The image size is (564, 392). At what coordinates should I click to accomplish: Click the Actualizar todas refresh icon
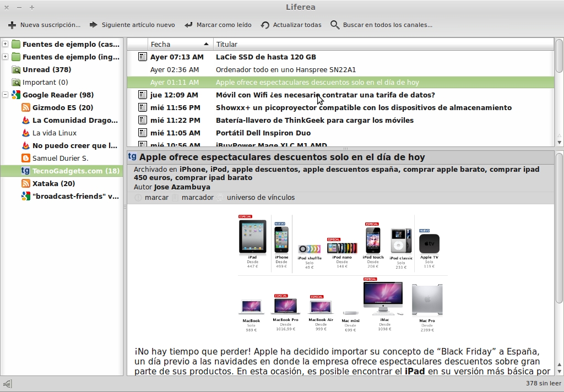[x=265, y=25]
